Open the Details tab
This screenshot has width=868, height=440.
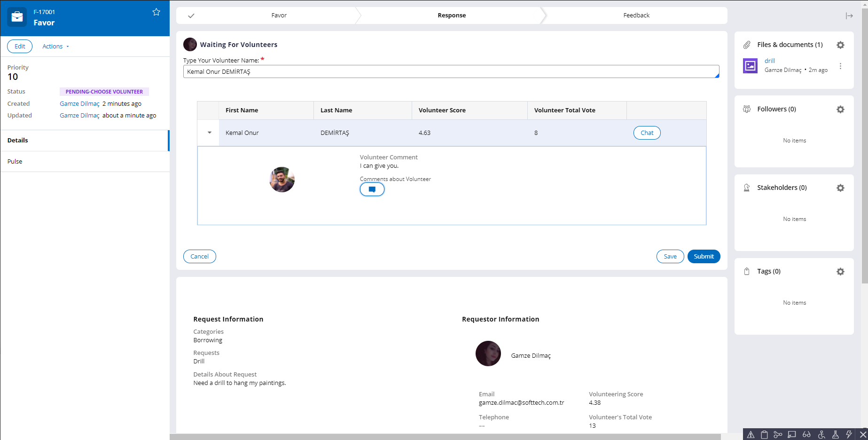pos(85,141)
